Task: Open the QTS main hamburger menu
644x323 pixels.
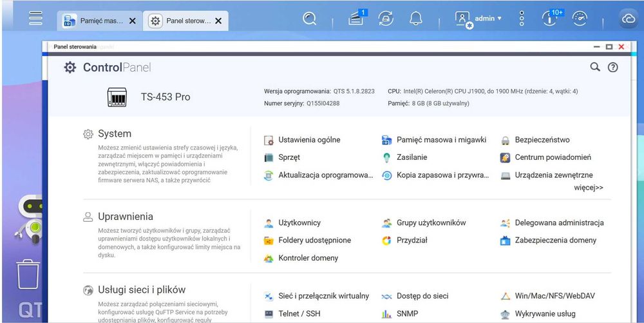Action: click(35, 18)
